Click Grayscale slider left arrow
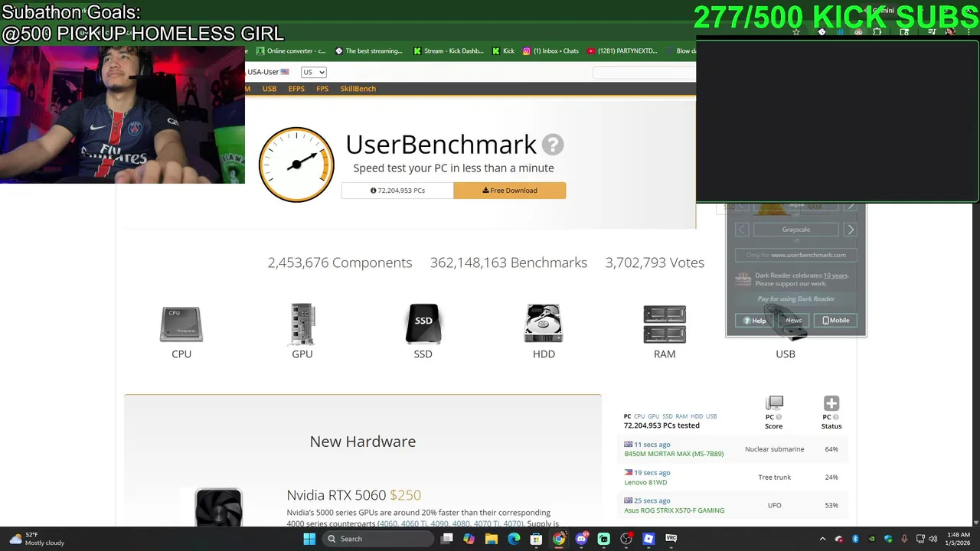This screenshot has width=980, height=551. (742, 230)
